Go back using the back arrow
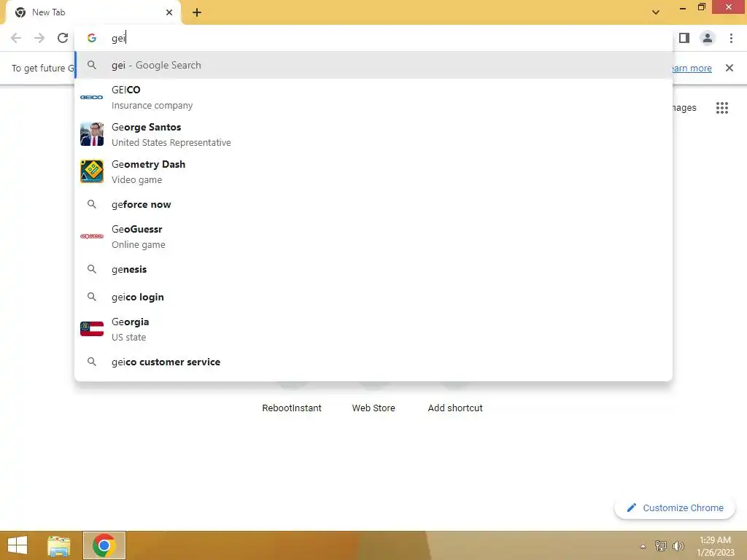Image resolution: width=747 pixels, height=560 pixels. tap(16, 38)
